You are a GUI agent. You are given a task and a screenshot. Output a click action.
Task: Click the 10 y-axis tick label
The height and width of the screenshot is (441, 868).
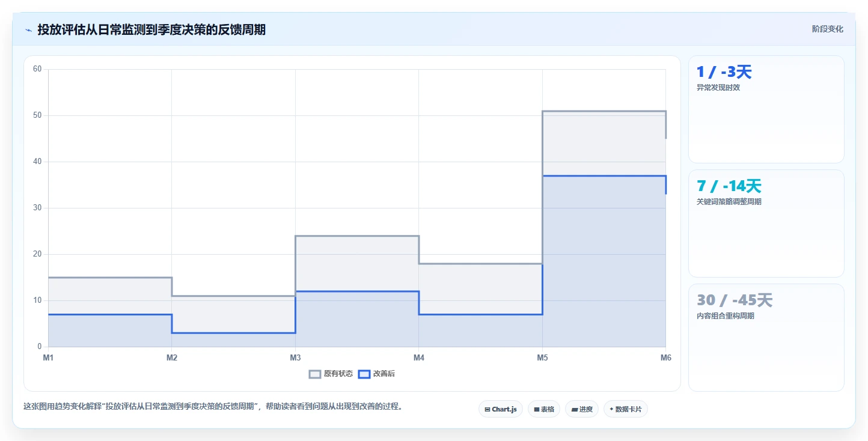tap(37, 300)
